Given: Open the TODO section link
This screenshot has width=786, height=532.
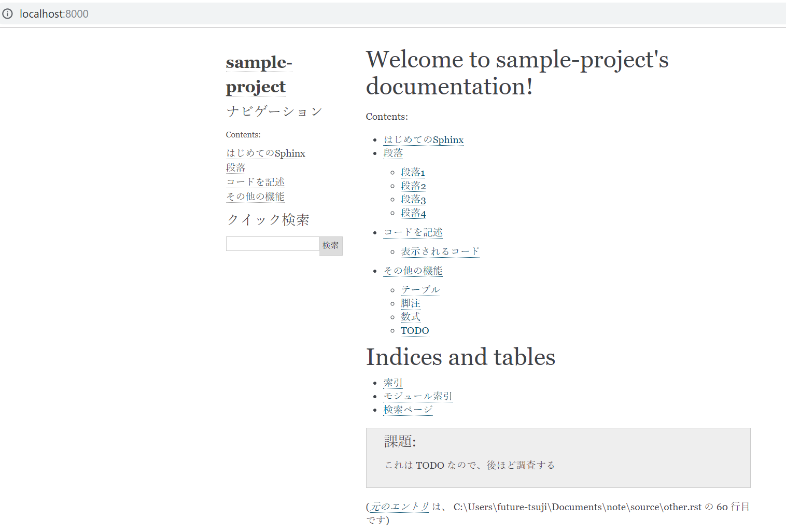Looking at the screenshot, I should coord(414,330).
